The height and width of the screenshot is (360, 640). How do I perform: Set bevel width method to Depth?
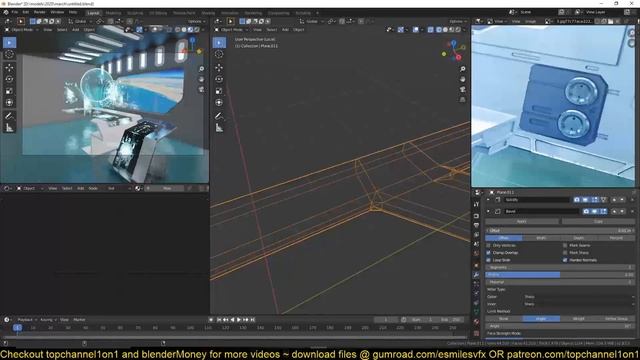click(x=579, y=238)
